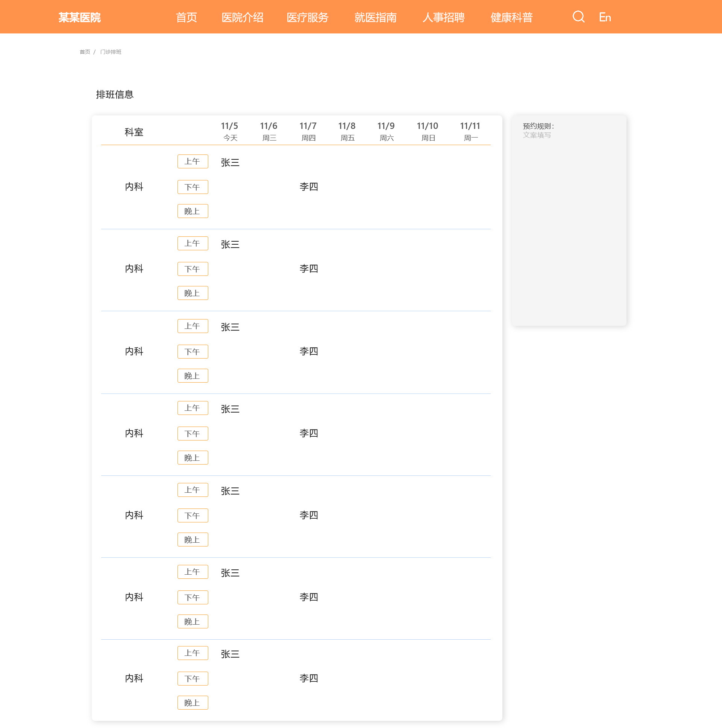Click the 排班信息 heading
Viewport: 722px width, 728px height.
[115, 95]
